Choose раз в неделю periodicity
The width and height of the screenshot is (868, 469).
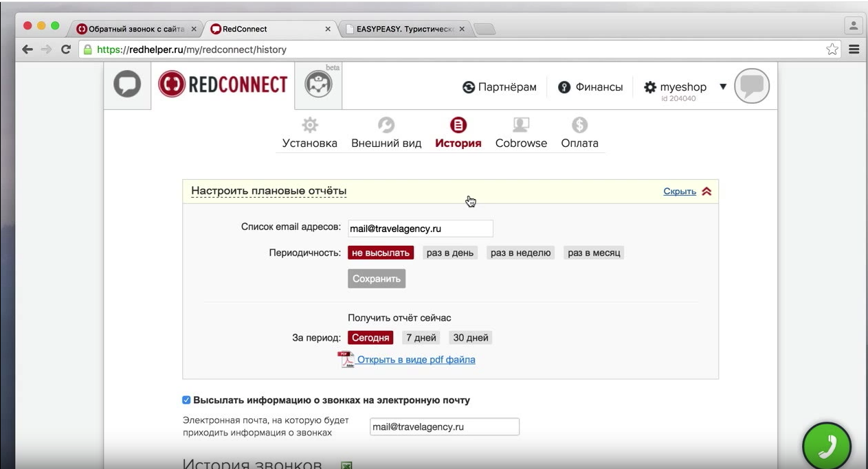coord(520,253)
